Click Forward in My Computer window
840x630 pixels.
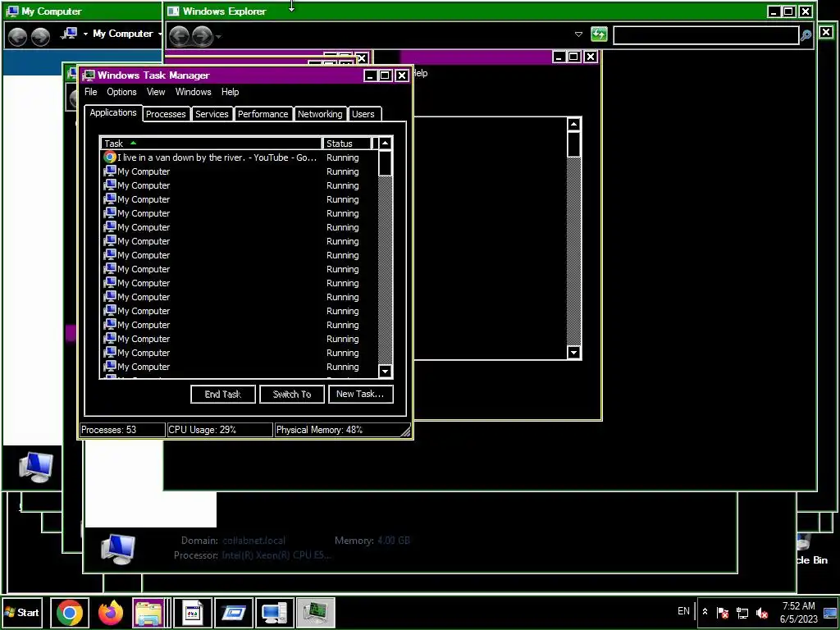click(41, 36)
